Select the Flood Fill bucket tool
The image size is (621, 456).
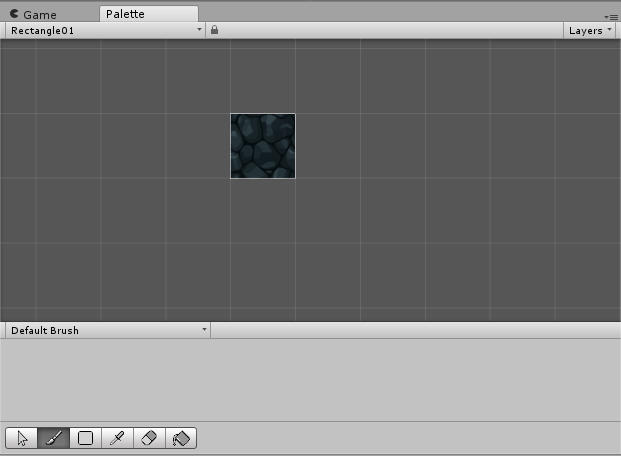[181, 438]
